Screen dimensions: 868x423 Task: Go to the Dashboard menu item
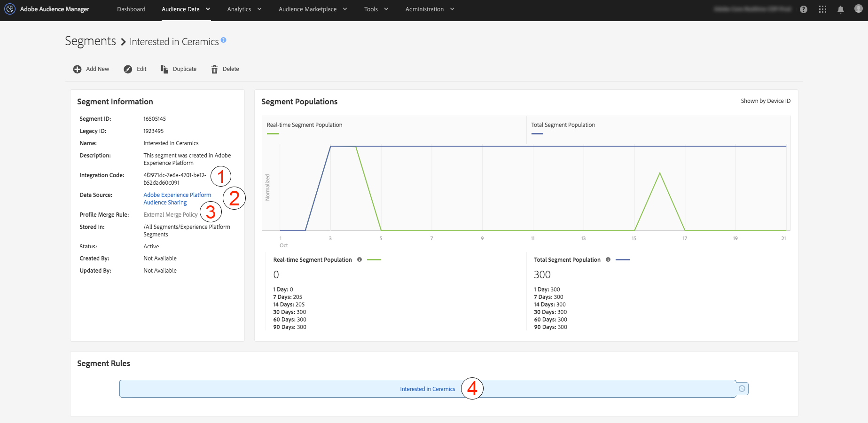point(131,9)
